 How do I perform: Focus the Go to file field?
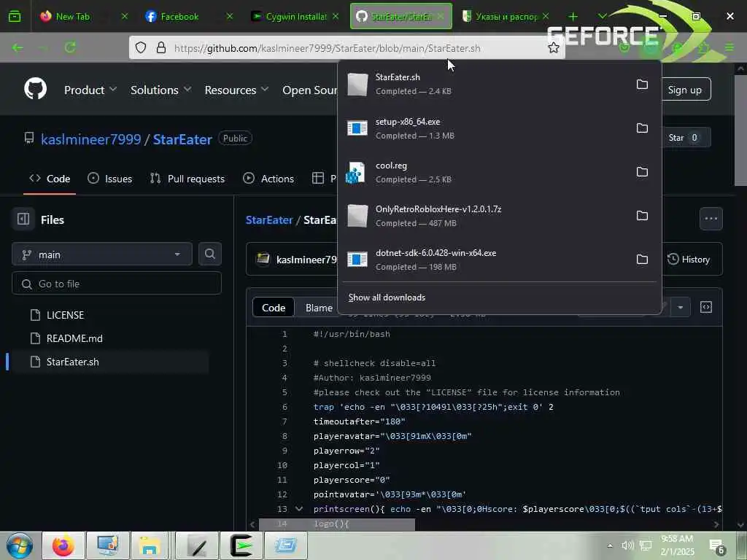(117, 284)
